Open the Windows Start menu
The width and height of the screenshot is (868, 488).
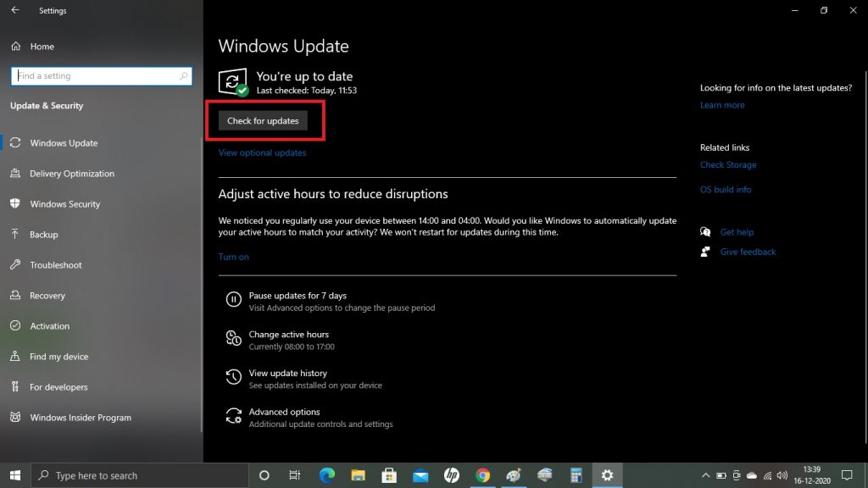click(x=15, y=475)
